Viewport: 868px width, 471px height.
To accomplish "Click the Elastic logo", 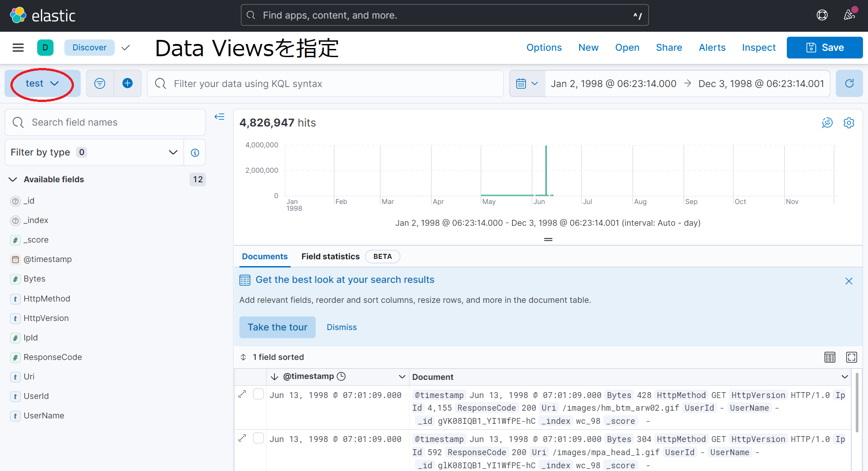I will (42, 15).
